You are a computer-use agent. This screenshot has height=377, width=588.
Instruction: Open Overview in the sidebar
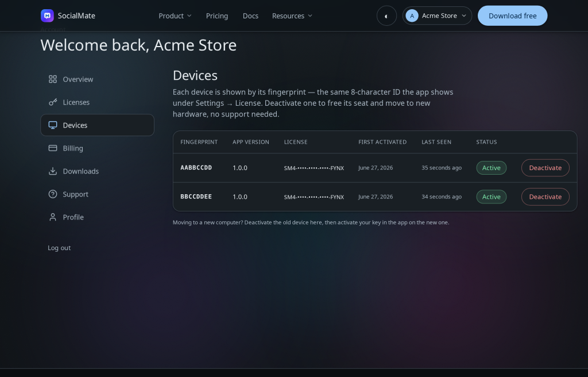(x=98, y=79)
